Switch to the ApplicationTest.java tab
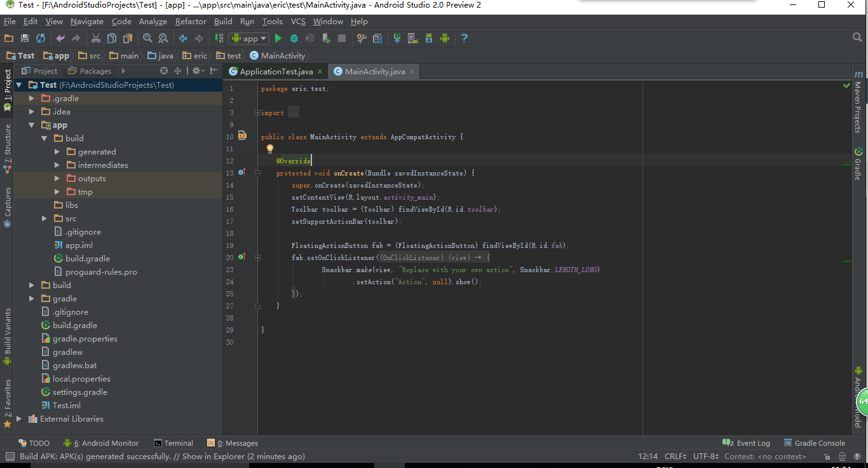The image size is (868, 468). coord(276,71)
